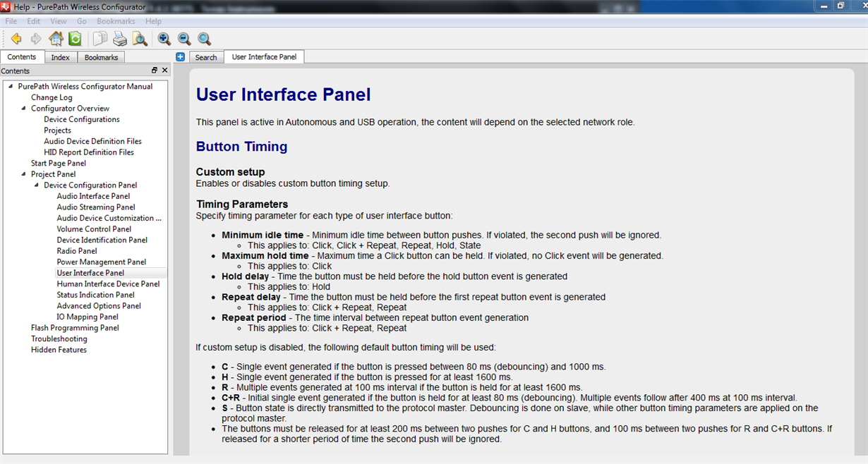Click the Button Timing heading
The height and width of the screenshot is (464, 868).
click(x=241, y=147)
